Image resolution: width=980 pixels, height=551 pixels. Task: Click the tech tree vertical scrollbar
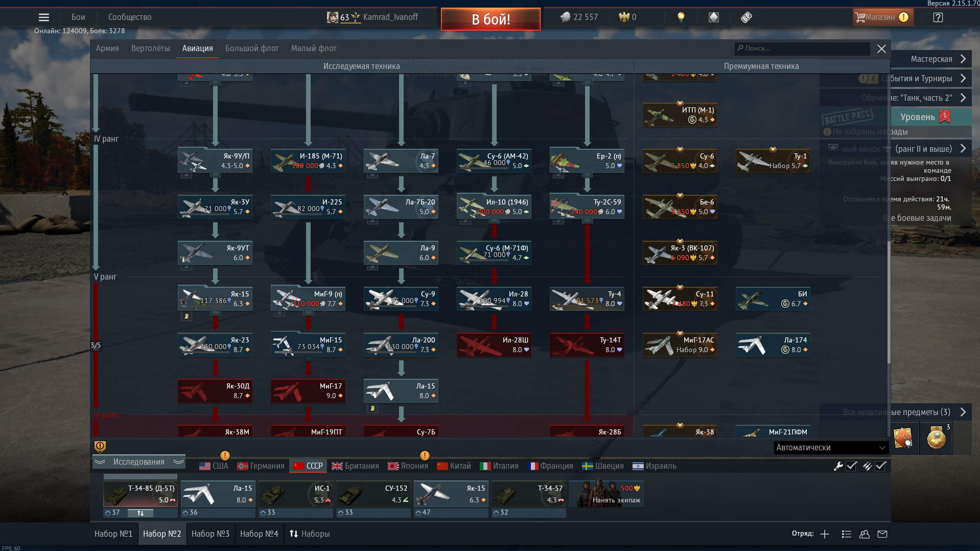889,302
